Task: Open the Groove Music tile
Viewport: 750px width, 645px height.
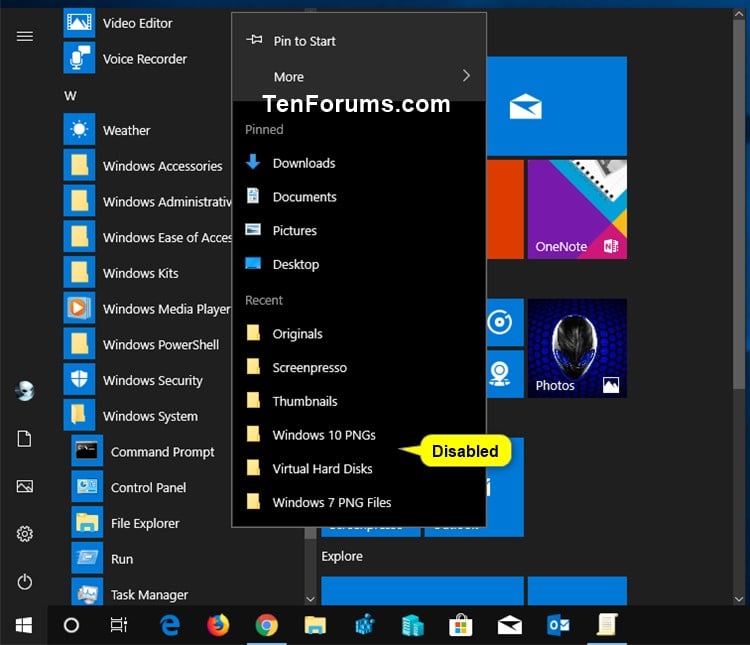Action: pos(505,322)
